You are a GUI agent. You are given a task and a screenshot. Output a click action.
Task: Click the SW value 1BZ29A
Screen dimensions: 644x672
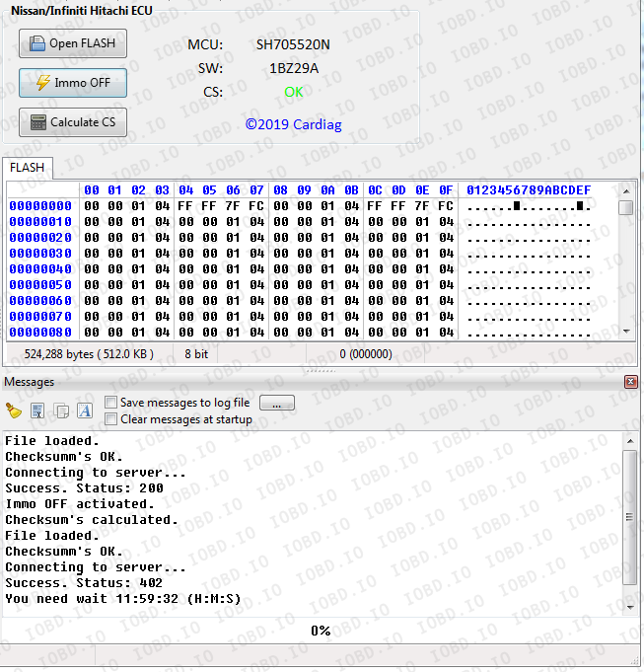pos(294,68)
